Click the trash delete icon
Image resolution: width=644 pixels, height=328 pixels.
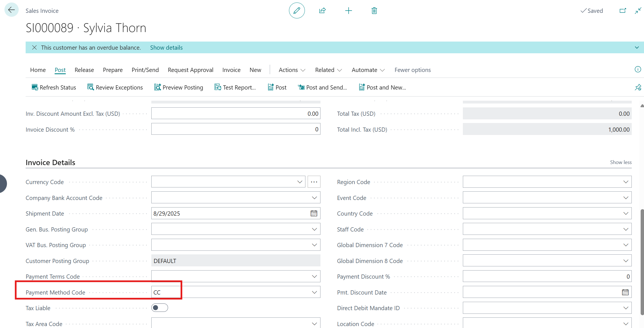tap(374, 11)
